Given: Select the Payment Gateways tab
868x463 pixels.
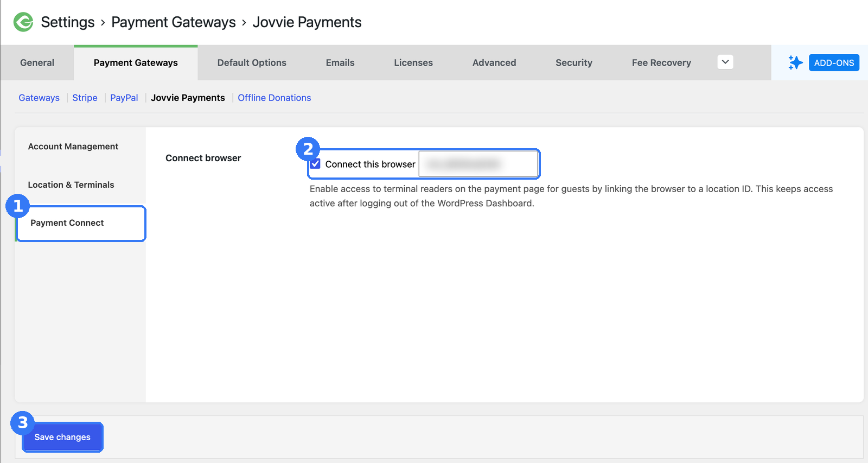Looking at the screenshot, I should click(x=136, y=62).
